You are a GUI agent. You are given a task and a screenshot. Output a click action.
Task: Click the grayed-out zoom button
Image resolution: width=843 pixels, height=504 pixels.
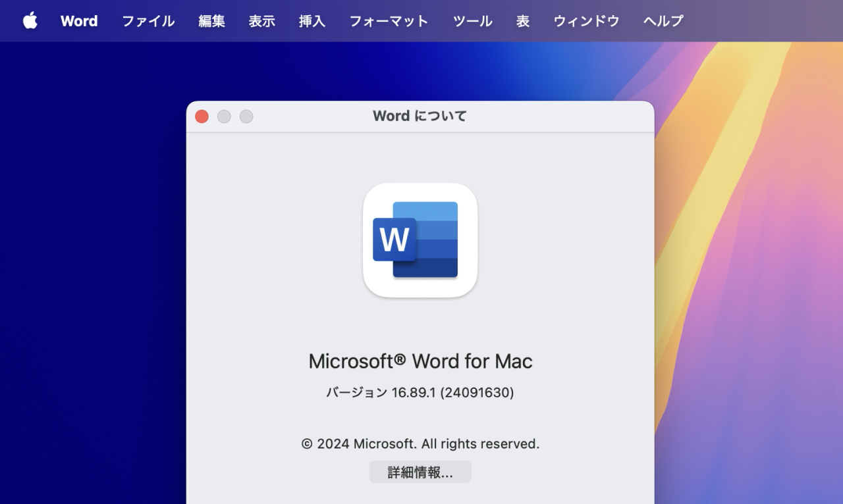pos(246,116)
